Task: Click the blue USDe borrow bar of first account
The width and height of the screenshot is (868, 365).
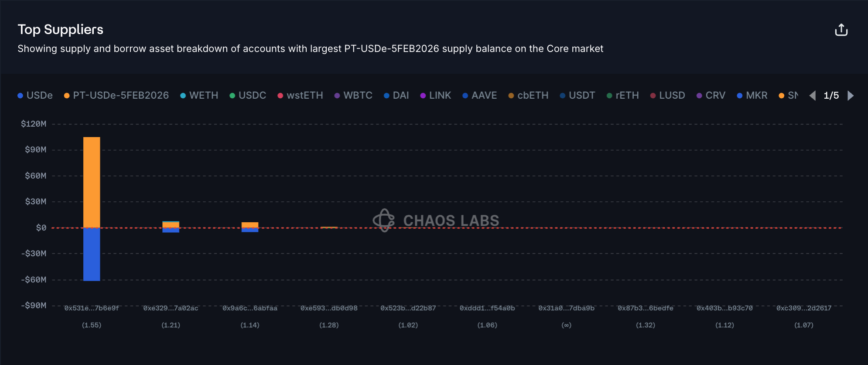Action: point(92,254)
